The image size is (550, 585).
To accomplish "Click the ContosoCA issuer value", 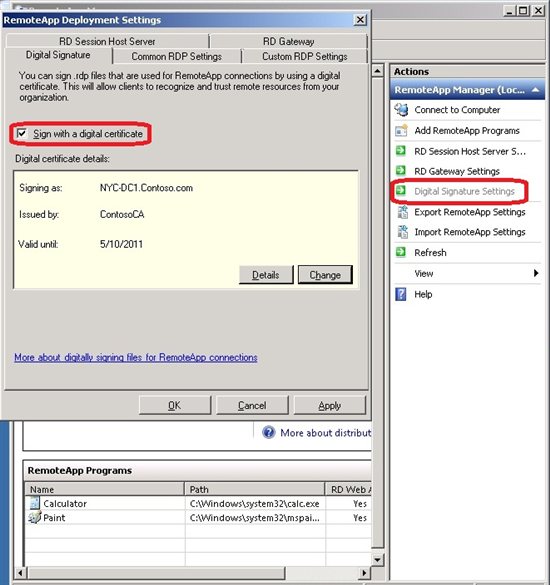I will (x=122, y=215).
